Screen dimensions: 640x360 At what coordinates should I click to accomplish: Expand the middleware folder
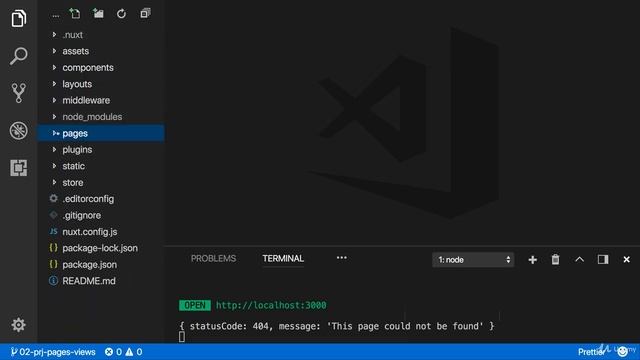tap(54, 100)
